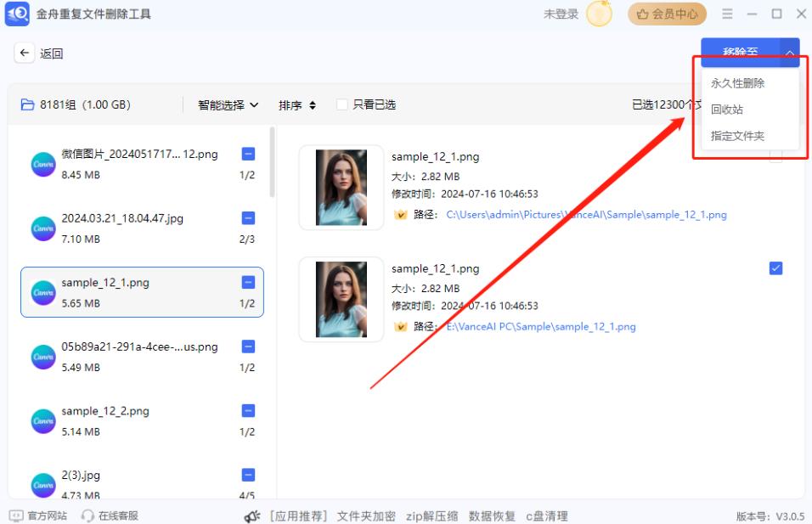Click Canva icon for 微信图片 file
812x524 pixels.
pos(43,164)
